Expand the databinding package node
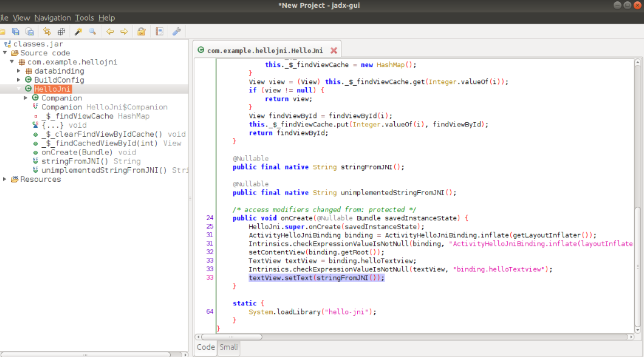This screenshot has width=644, height=357. click(19, 71)
